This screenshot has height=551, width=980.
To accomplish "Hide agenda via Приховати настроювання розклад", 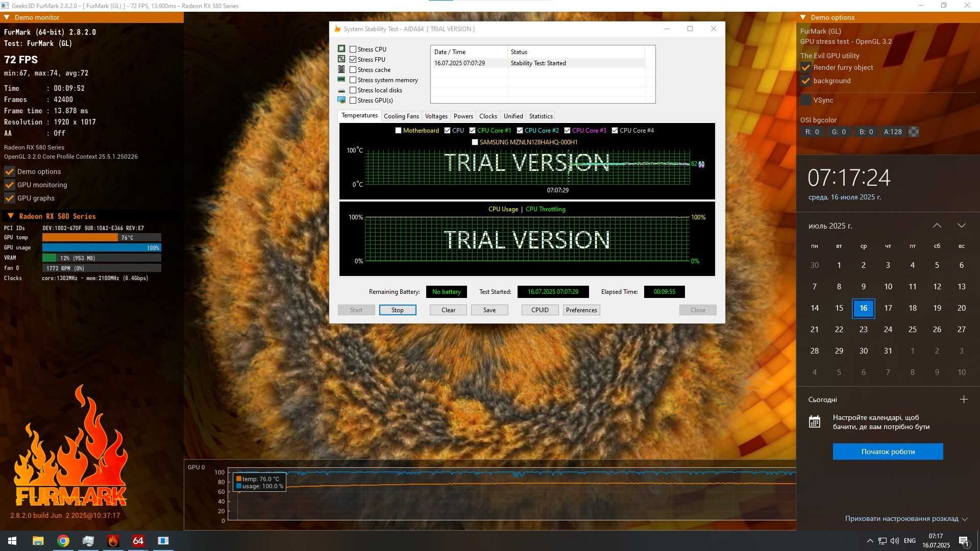I will pos(906,519).
